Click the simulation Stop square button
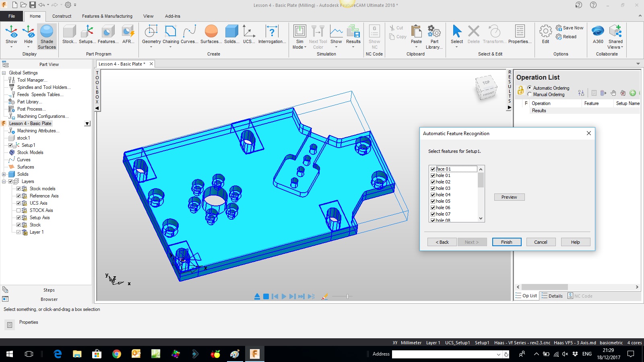The height and width of the screenshot is (362, 644). click(266, 296)
